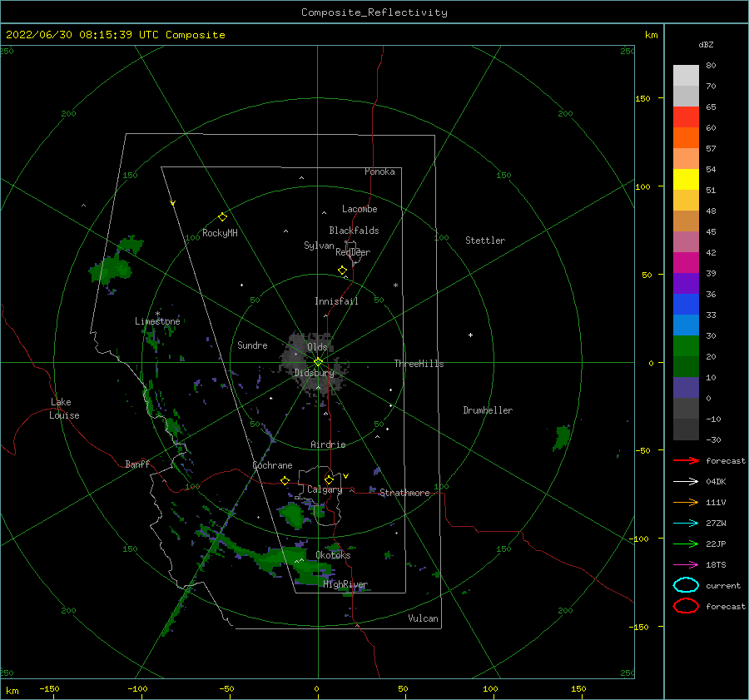This screenshot has height=700, width=749.
Task: Click the yellow diamond marker near Cochrane
Action: [285, 480]
